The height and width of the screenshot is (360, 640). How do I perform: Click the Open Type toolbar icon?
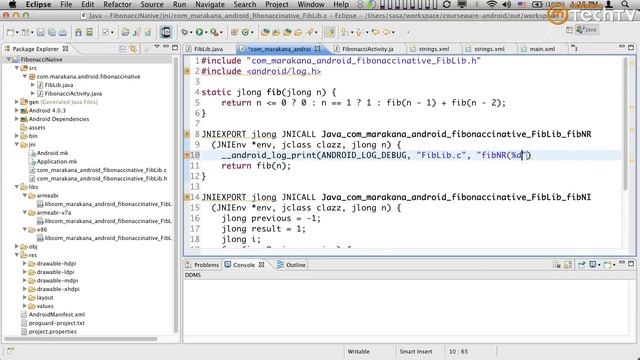265,32
